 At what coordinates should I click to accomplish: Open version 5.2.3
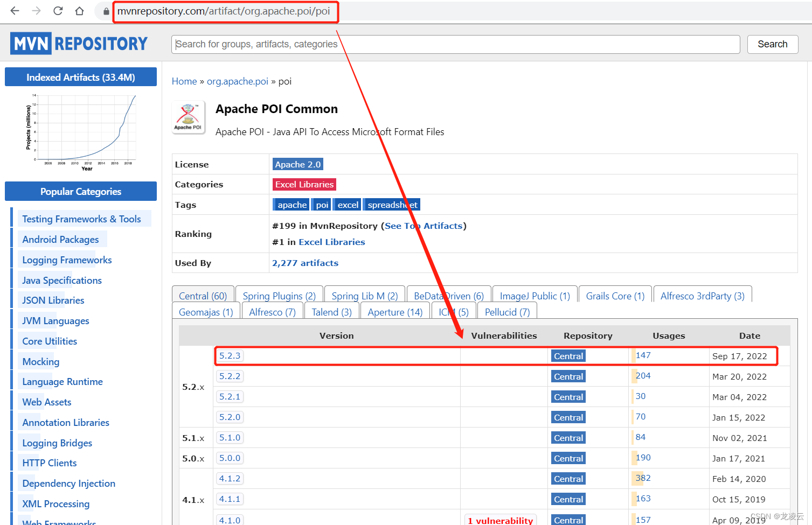(230, 356)
